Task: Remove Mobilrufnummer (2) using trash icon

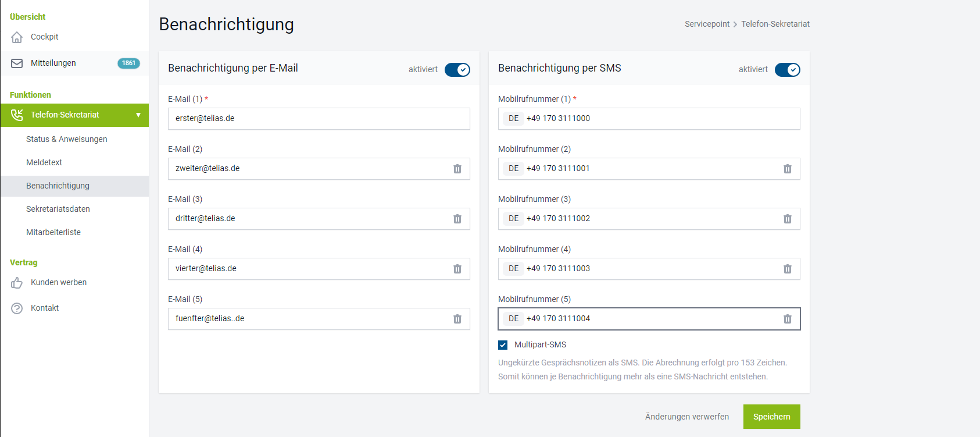Action: pos(788,169)
